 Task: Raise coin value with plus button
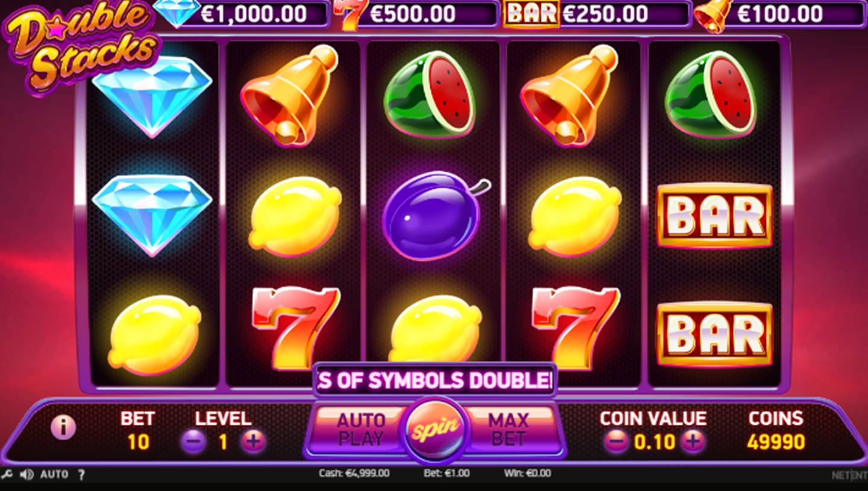(x=693, y=442)
